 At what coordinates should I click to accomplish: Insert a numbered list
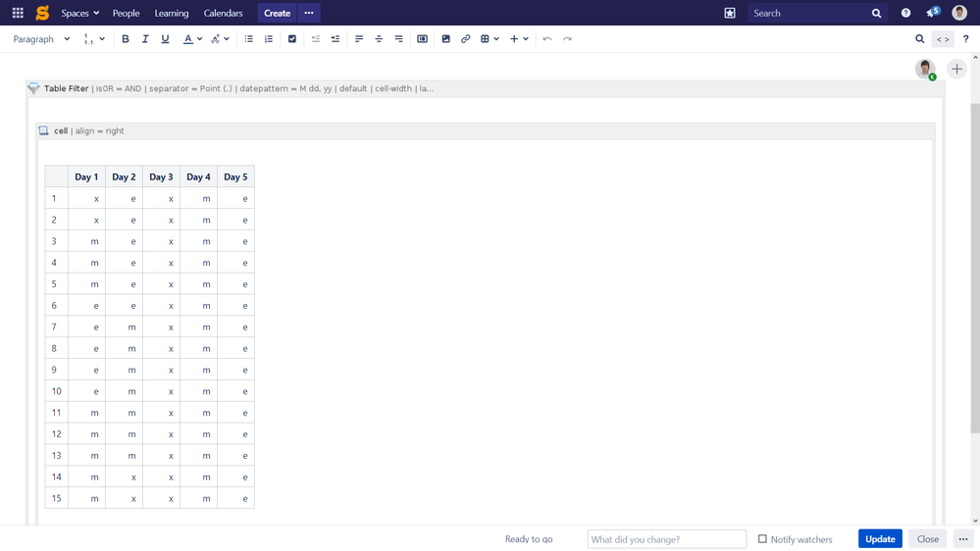pyautogui.click(x=269, y=39)
